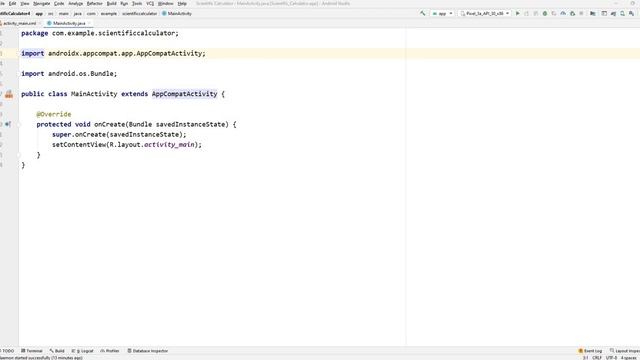Viewport: 640px width, 360px height.
Task: Open the Run menu
Action: (x=124, y=3)
